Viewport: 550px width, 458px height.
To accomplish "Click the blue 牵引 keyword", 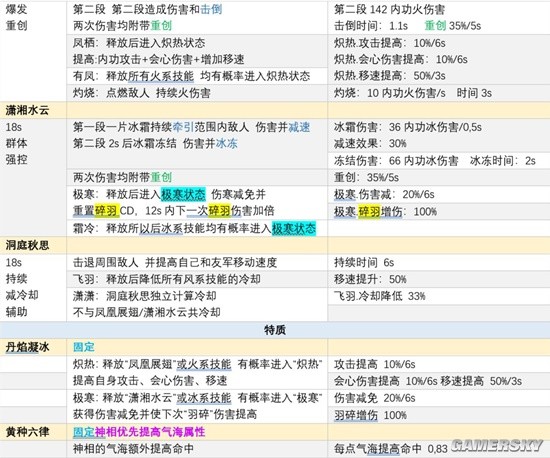I will pos(183,127).
